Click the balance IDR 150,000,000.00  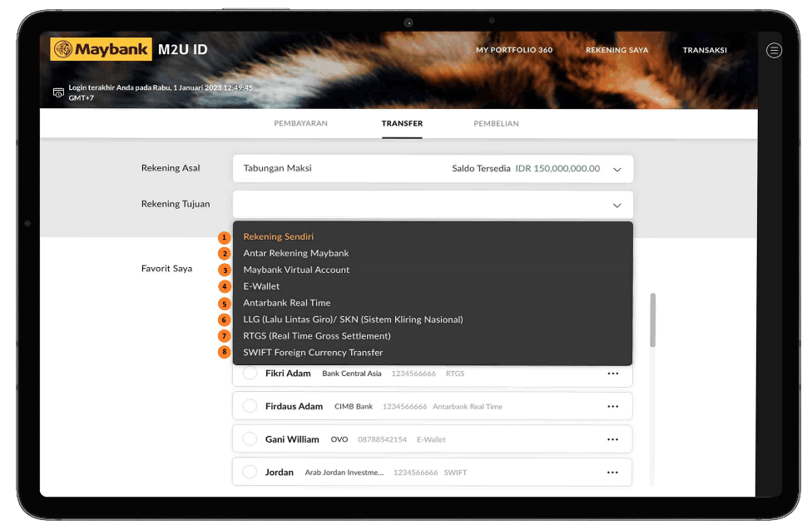(x=557, y=169)
